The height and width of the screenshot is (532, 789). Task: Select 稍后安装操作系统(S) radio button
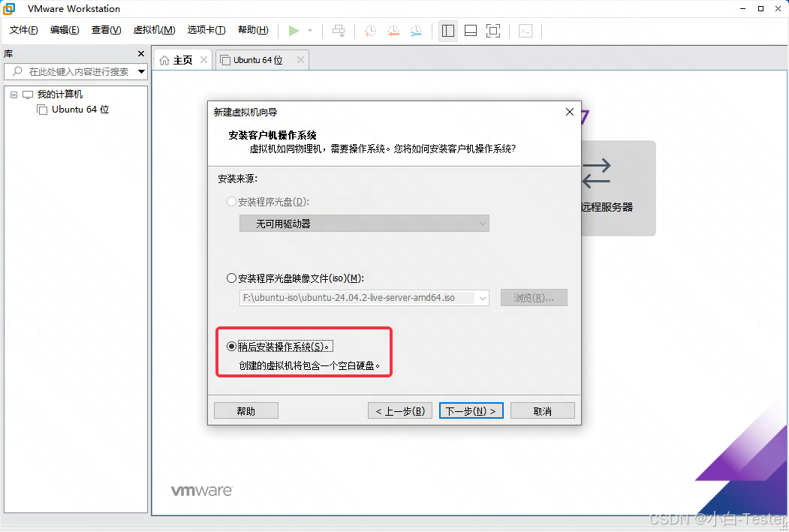[x=231, y=347]
